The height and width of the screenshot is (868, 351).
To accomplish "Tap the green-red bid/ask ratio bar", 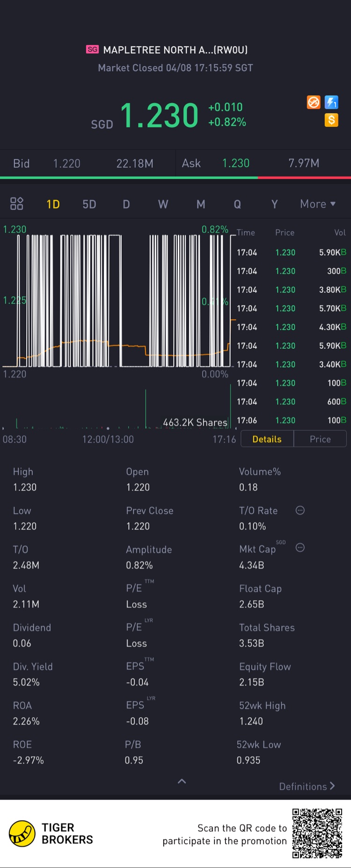I will [175, 177].
